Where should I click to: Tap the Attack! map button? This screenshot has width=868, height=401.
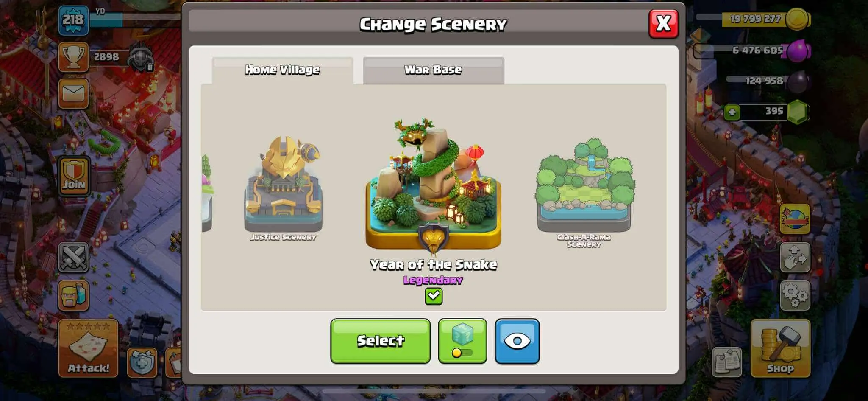(88, 348)
